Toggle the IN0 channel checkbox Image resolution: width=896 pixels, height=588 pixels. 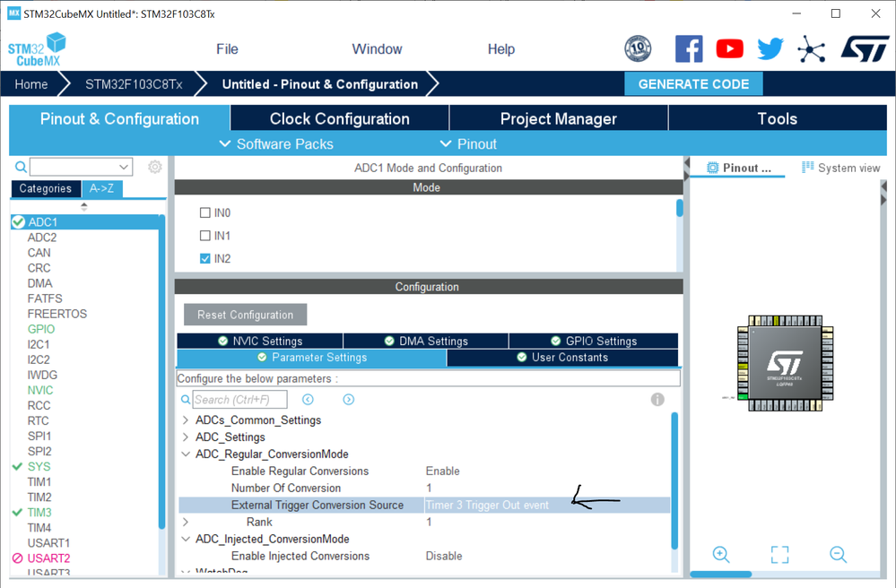[205, 213]
